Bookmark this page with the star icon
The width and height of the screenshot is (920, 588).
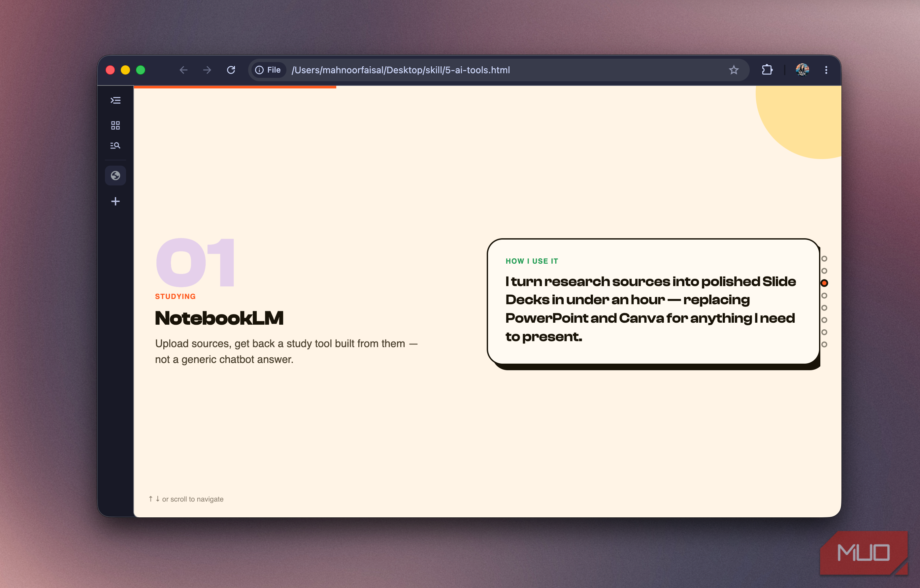click(x=734, y=70)
